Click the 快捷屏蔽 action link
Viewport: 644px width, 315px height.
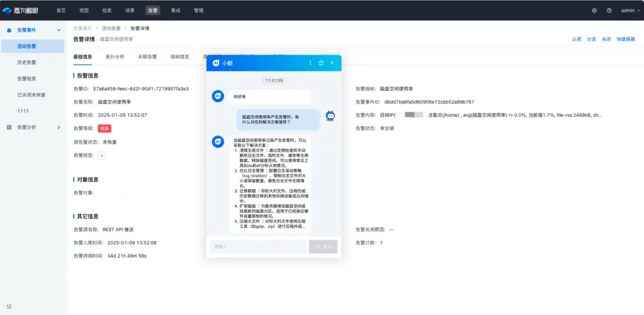point(626,39)
